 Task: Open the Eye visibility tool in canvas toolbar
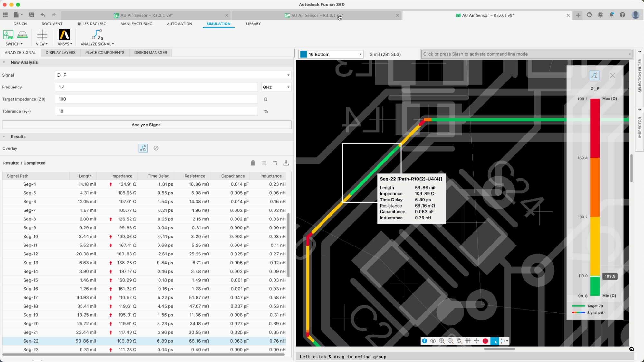point(433,341)
